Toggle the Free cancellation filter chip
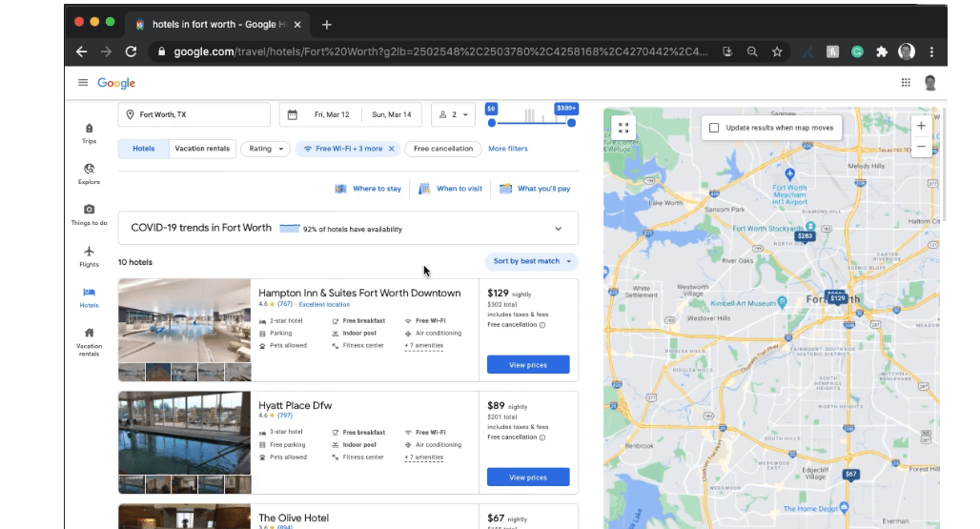The height and width of the screenshot is (529, 980). pos(443,149)
